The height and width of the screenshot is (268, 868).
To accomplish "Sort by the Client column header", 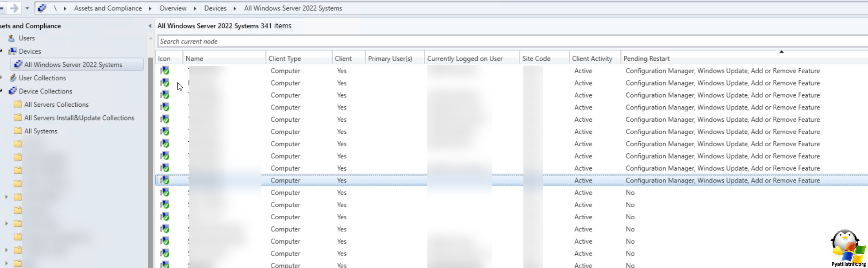I will pyautogui.click(x=349, y=58).
